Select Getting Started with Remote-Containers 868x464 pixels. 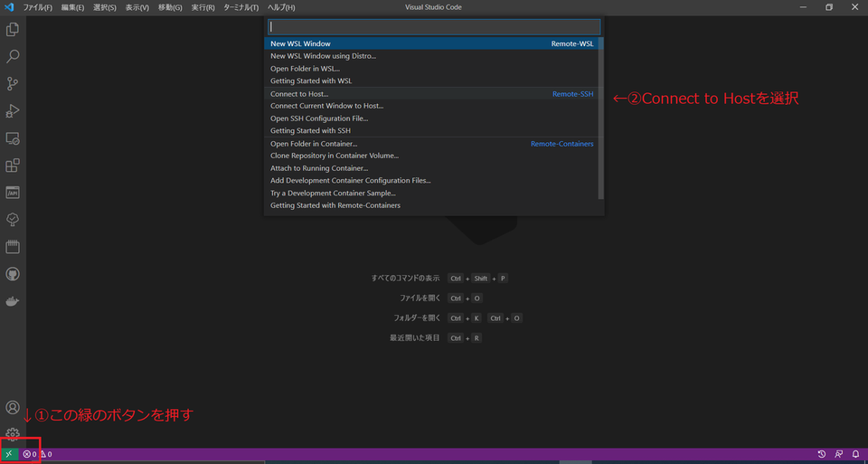click(x=432, y=205)
